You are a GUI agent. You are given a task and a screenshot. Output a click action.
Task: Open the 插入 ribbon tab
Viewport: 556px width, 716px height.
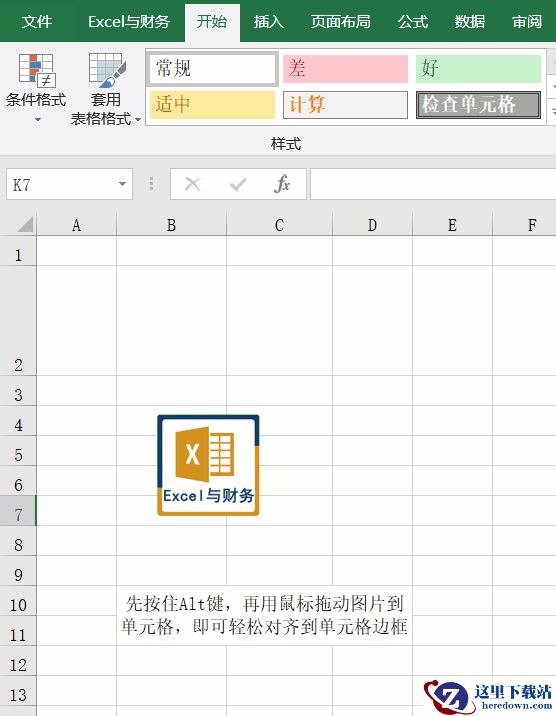click(x=268, y=21)
